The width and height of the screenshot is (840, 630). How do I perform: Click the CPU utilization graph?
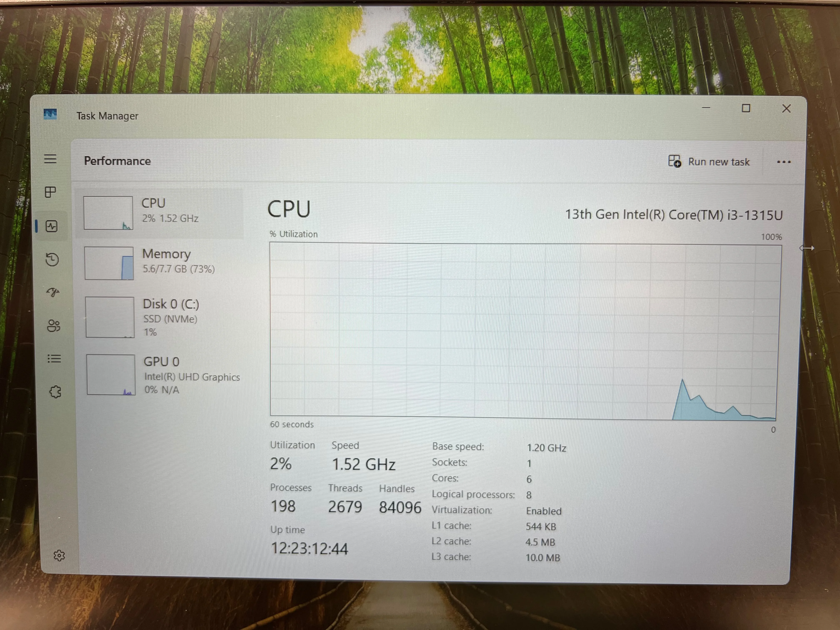[525, 331]
